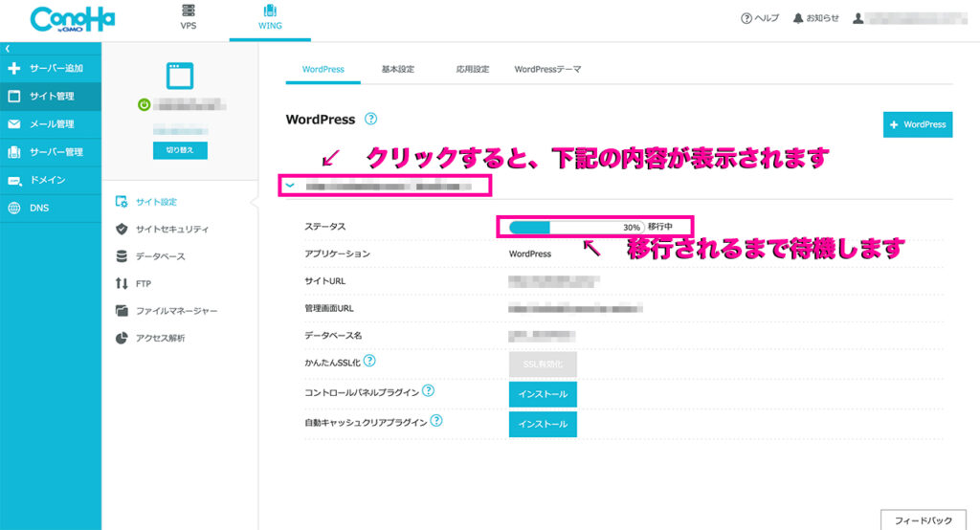Click the + WordPress add button
The height and width of the screenshot is (530, 980).
tap(918, 124)
